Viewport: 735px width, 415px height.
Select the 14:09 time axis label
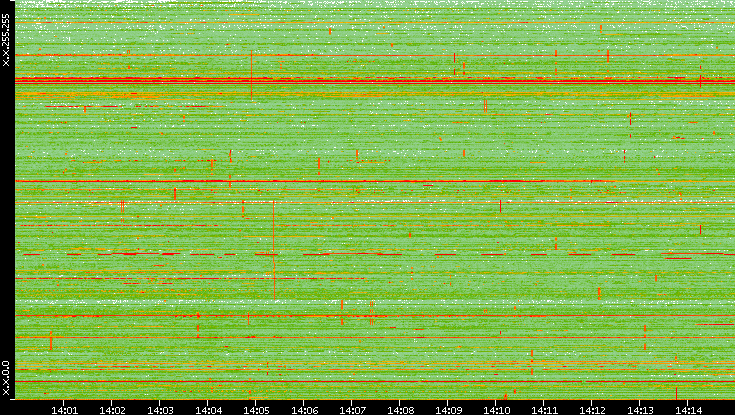pyautogui.click(x=448, y=410)
